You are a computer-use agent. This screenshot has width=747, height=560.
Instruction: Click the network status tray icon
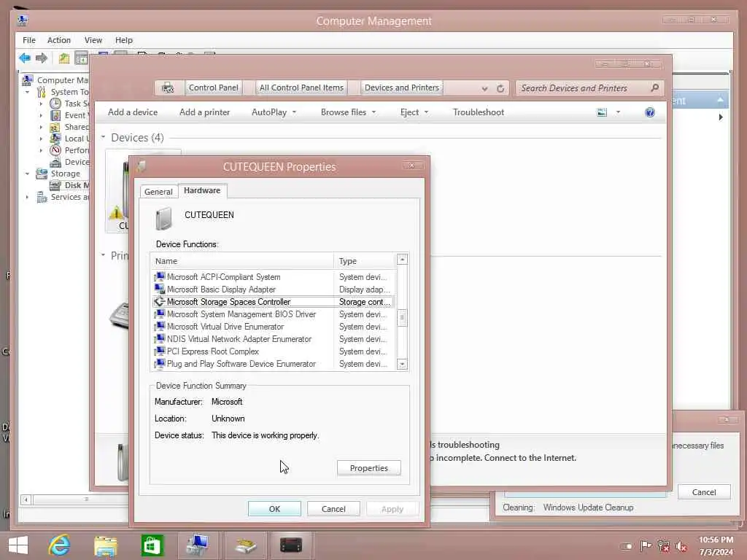pos(664,546)
